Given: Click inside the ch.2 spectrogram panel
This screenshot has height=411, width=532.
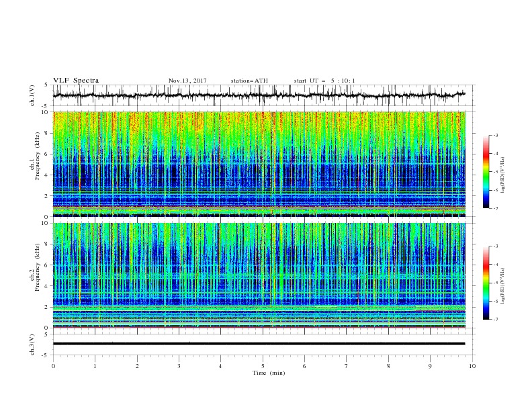Looking at the screenshot, I should click(259, 275).
